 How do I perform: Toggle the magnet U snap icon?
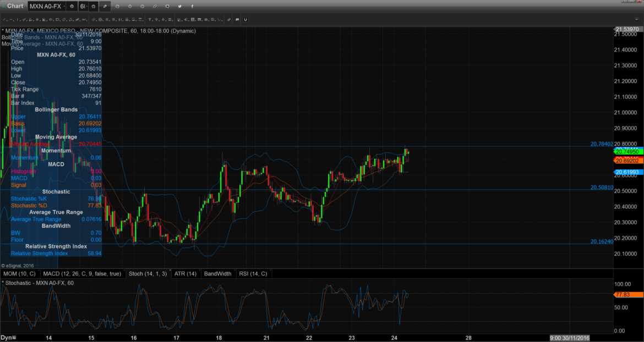[x=245, y=19]
